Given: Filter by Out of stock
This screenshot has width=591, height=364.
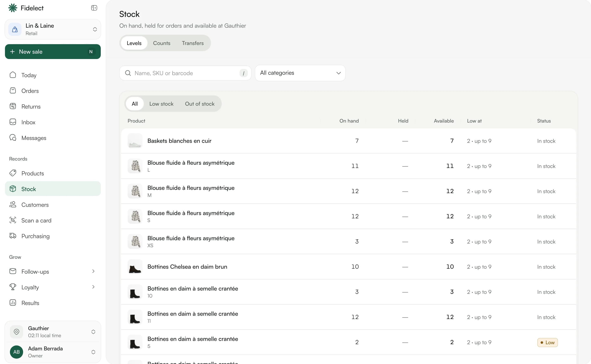Looking at the screenshot, I should click(x=200, y=104).
